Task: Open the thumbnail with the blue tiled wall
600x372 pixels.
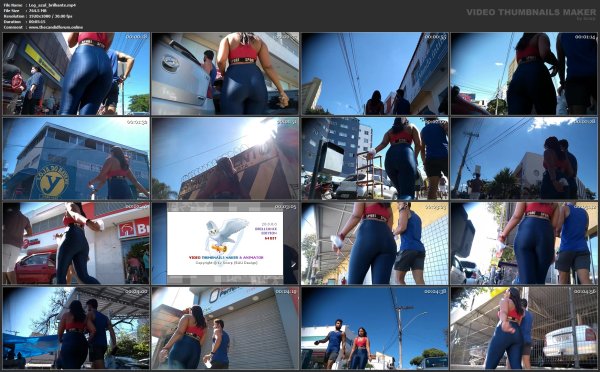Action: pos(375,243)
